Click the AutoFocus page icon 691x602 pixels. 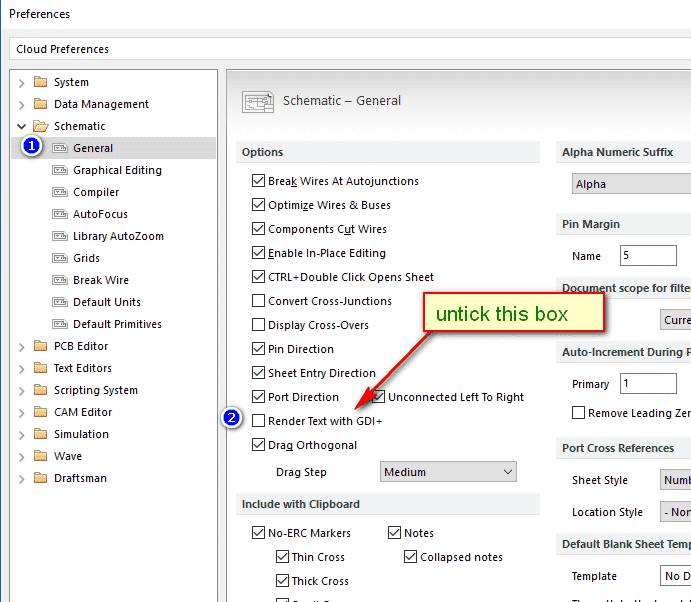60,214
